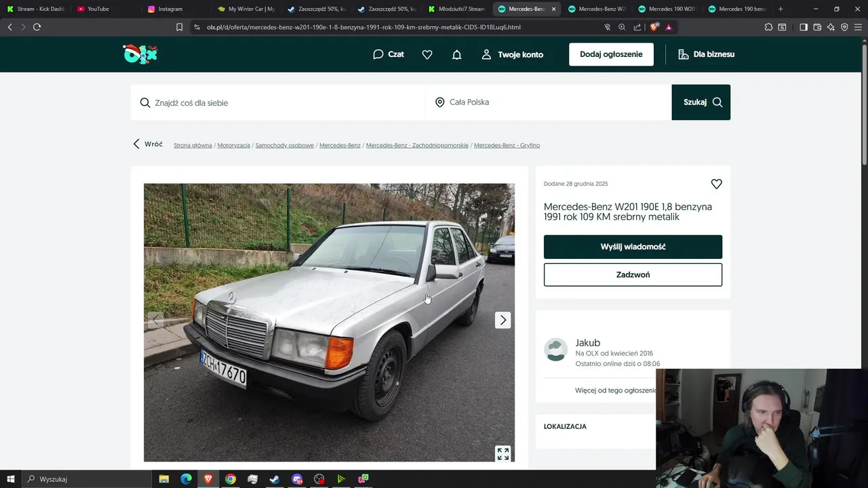Switch to Instagram tab
This screenshot has width=868, height=488.
pyautogui.click(x=175, y=9)
